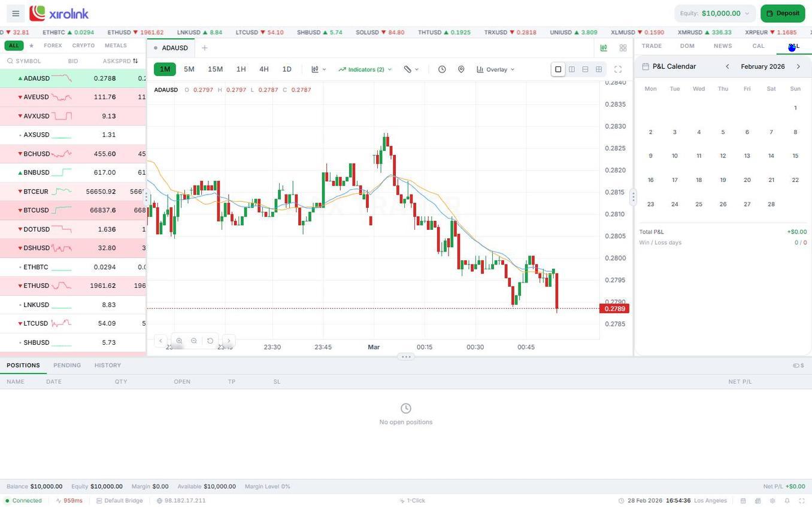
Task: Select two-row chart layout
Action: coord(585,69)
